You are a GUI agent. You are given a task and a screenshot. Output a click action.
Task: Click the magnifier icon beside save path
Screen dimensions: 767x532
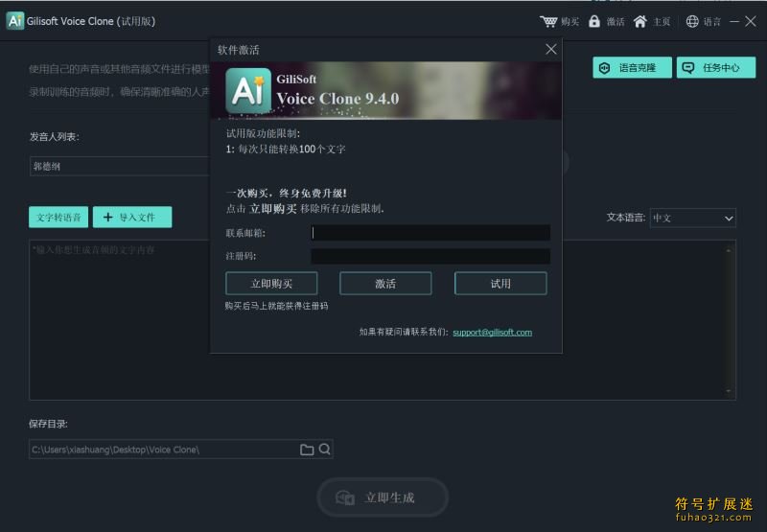pos(324,449)
